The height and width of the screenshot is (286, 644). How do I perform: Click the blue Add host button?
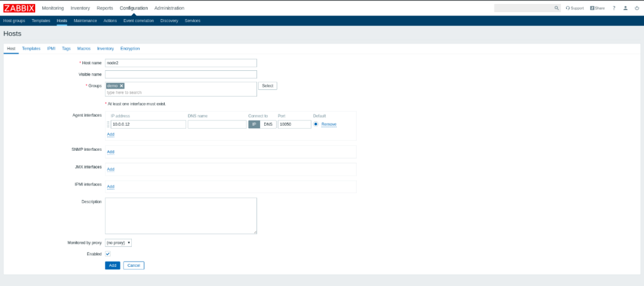point(113,266)
